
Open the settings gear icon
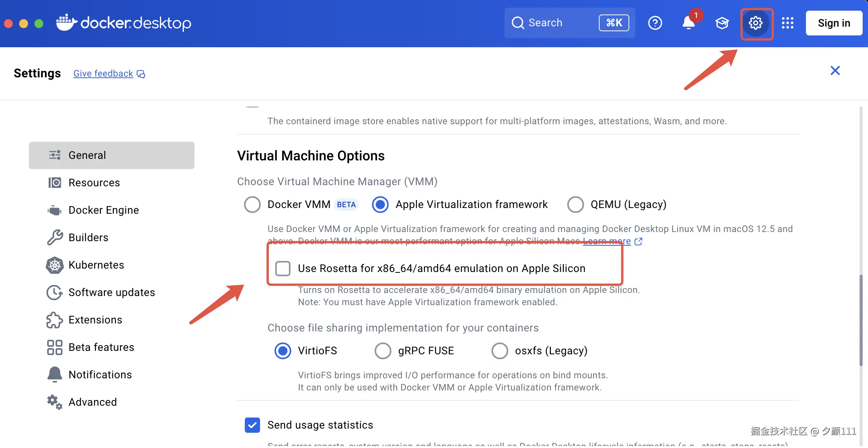pyautogui.click(x=756, y=23)
